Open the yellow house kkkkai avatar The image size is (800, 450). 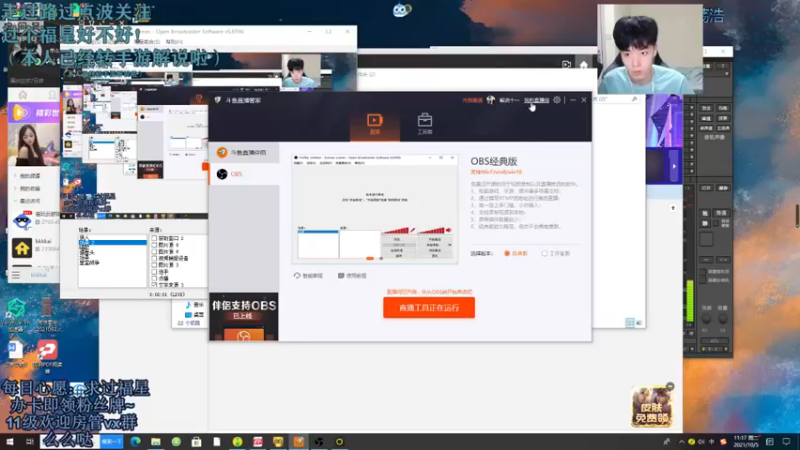(x=22, y=248)
